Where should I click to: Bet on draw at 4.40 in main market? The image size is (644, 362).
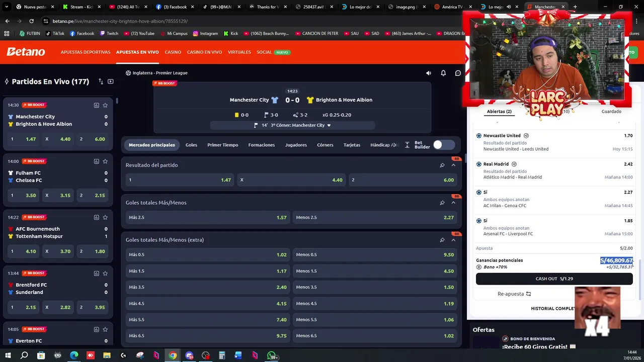(x=291, y=180)
